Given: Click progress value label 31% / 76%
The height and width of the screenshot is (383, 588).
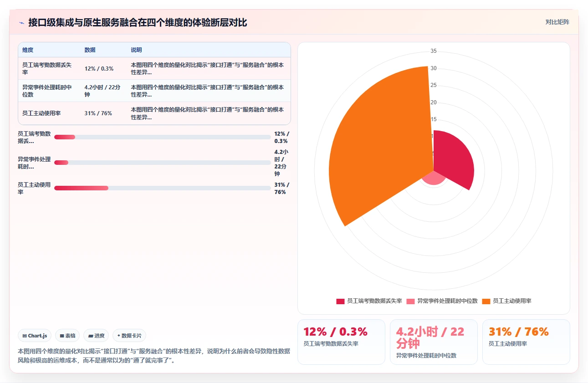Looking at the screenshot, I should pyautogui.click(x=281, y=189).
